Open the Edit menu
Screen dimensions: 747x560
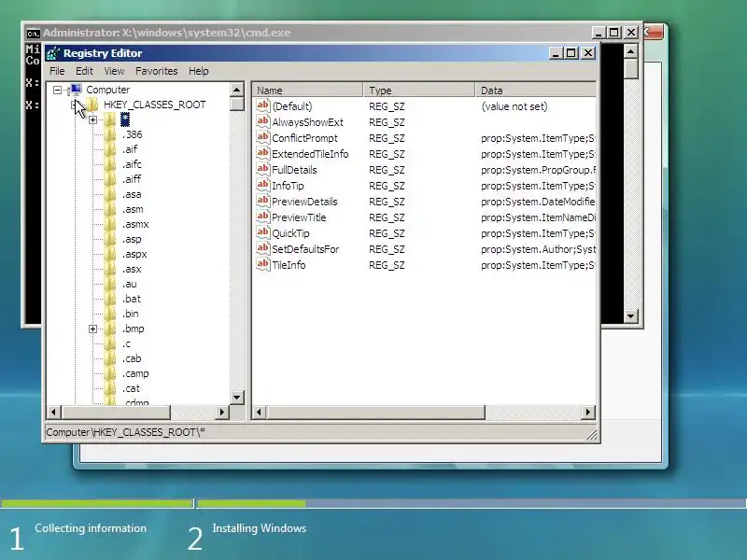tap(84, 71)
